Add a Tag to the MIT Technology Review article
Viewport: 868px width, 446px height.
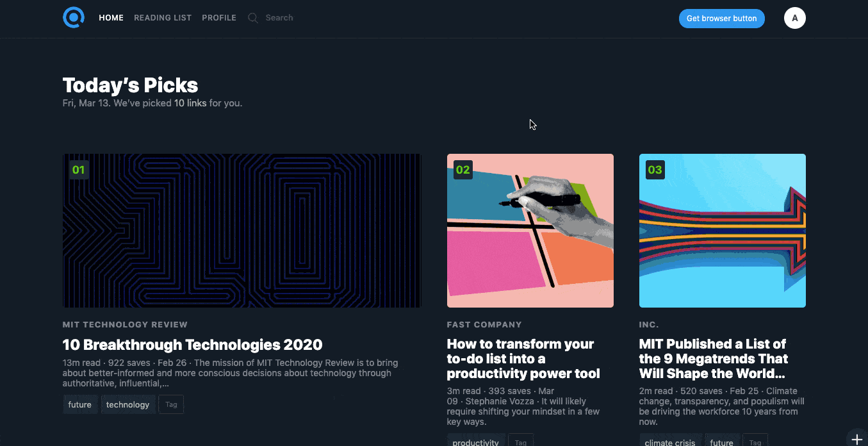pos(171,404)
